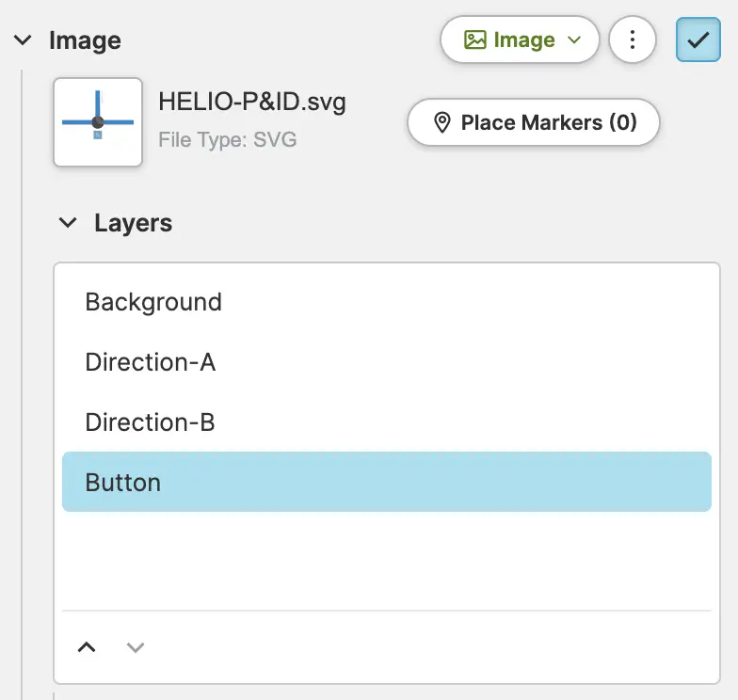Viewport: 738px width, 700px height.
Task: Collapse the Image section chevron
Action: (21, 40)
